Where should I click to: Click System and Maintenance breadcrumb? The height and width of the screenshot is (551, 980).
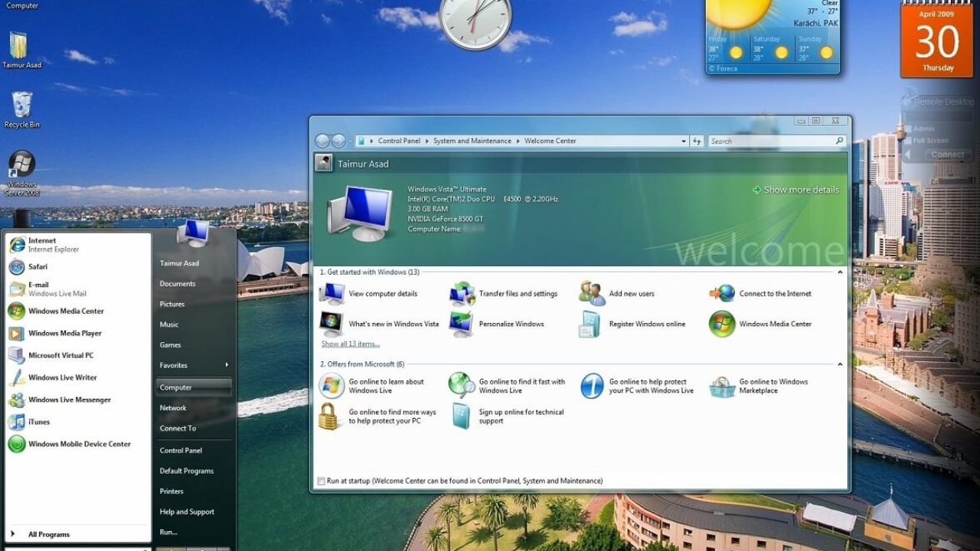tap(472, 141)
